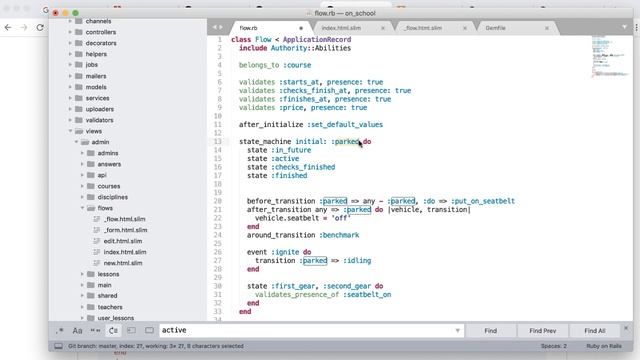
Task: Expand the disciplines folder
Action: click(x=82, y=197)
